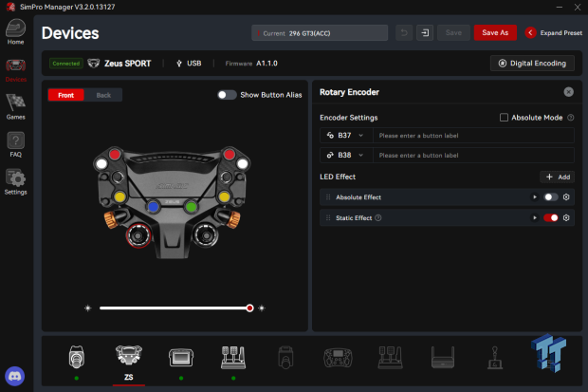Click the top-left red wheel button
588x392 pixels.
click(115, 154)
